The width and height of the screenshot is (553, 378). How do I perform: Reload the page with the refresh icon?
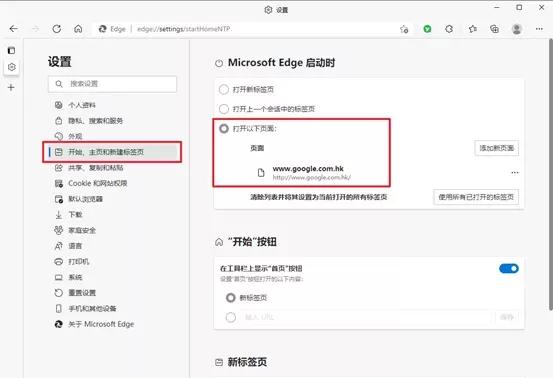(x=56, y=29)
